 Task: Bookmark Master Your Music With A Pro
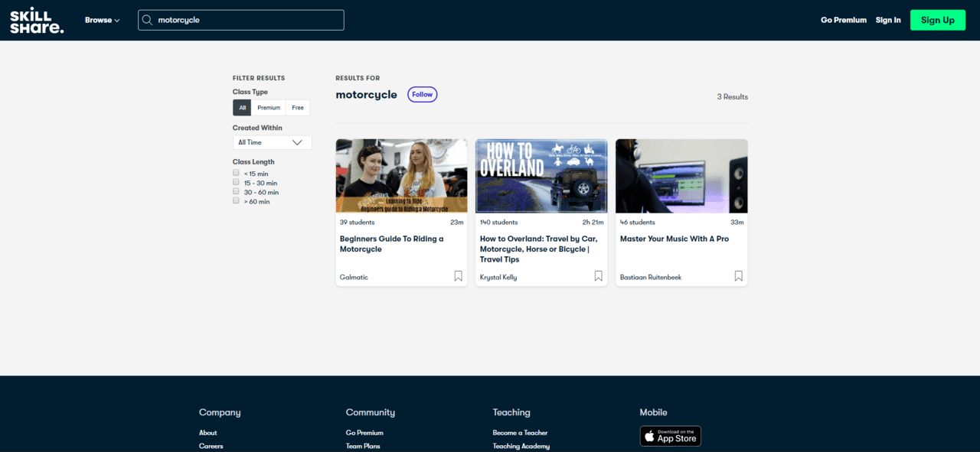click(738, 276)
